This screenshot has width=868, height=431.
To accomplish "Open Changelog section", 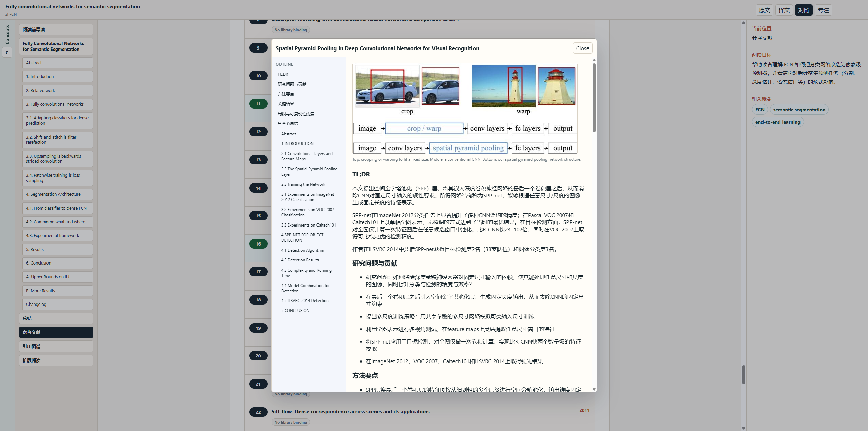I will [58, 304].
